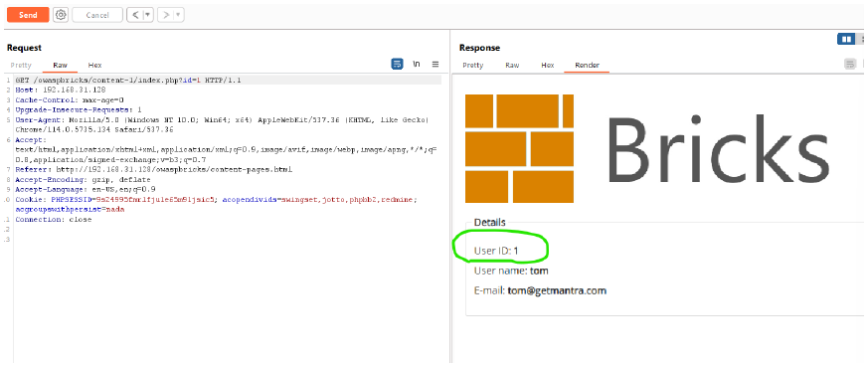Select the Response Render tab

pyautogui.click(x=587, y=66)
